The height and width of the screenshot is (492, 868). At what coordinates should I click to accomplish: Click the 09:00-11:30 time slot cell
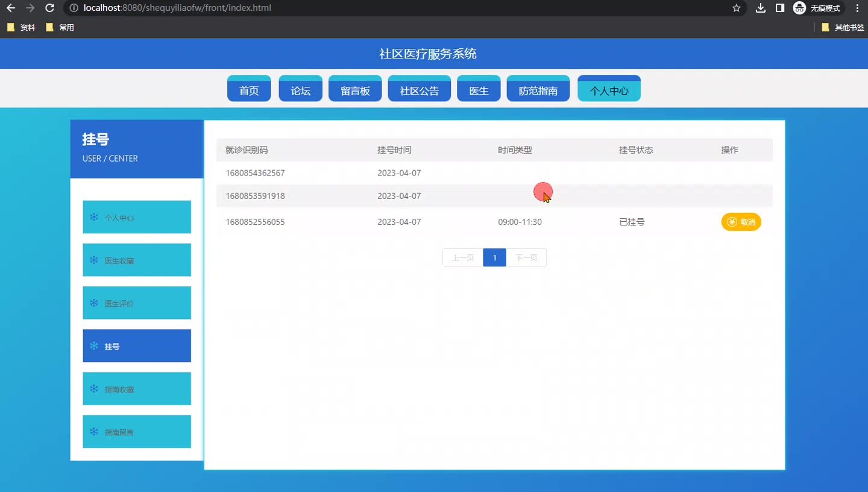coord(520,222)
